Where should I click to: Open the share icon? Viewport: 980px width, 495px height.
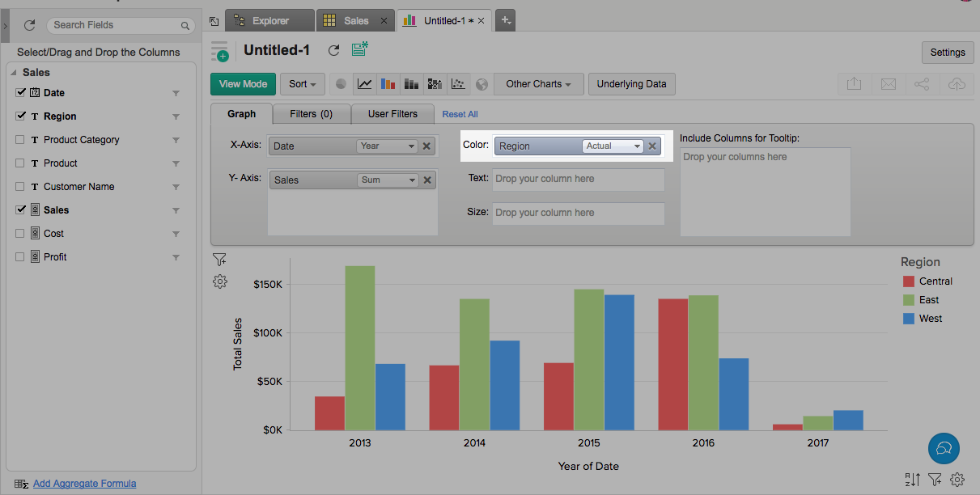coord(922,84)
